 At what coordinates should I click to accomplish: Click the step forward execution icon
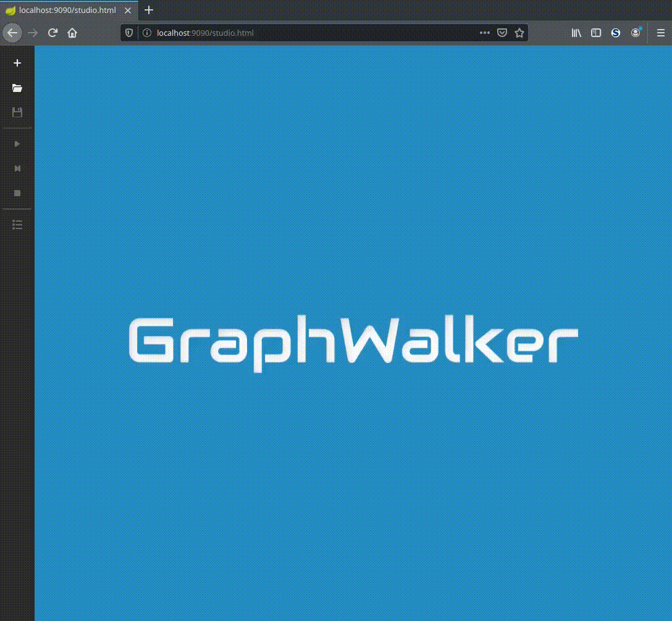point(17,169)
